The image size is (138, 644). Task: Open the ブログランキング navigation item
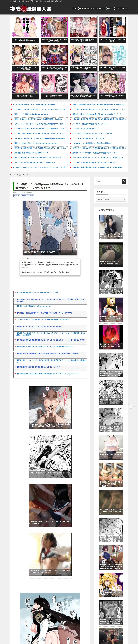pyautogui.click(x=121, y=8)
